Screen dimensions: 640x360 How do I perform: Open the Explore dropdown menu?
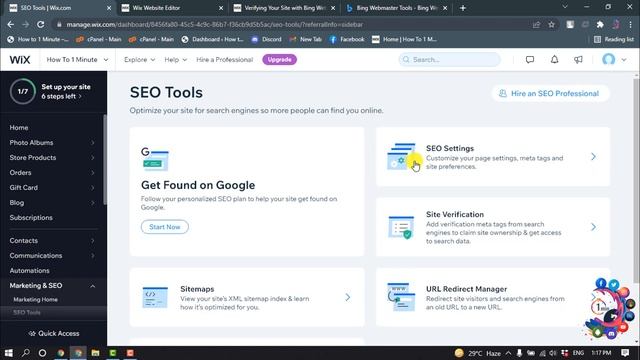point(139,60)
